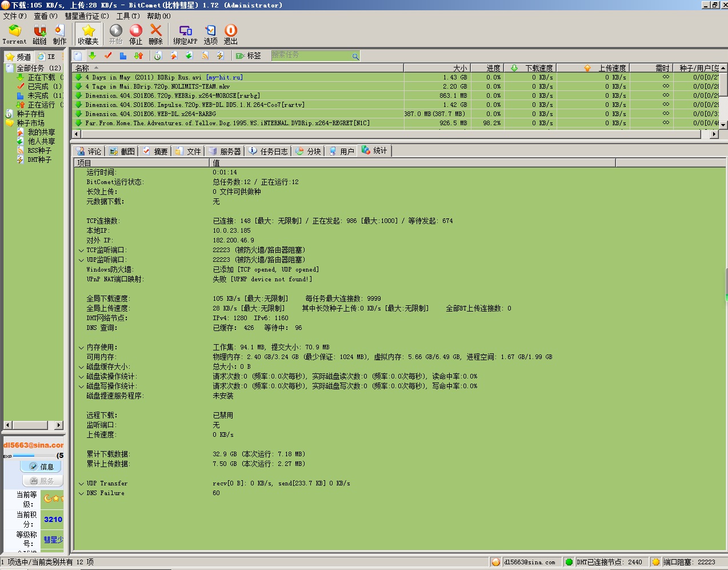Open the 文件(F) menu
This screenshot has height=570, width=728.
click(15, 16)
